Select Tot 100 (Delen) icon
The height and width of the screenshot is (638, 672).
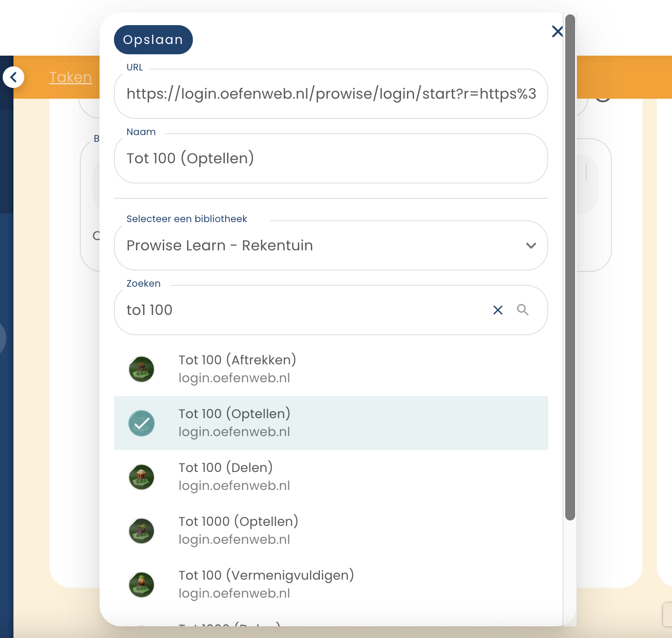[x=142, y=477]
